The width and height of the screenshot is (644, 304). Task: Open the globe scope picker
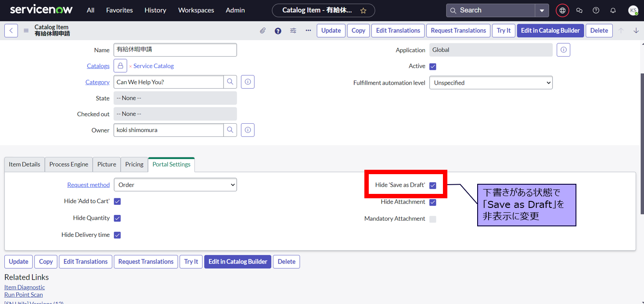[x=562, y=10]
